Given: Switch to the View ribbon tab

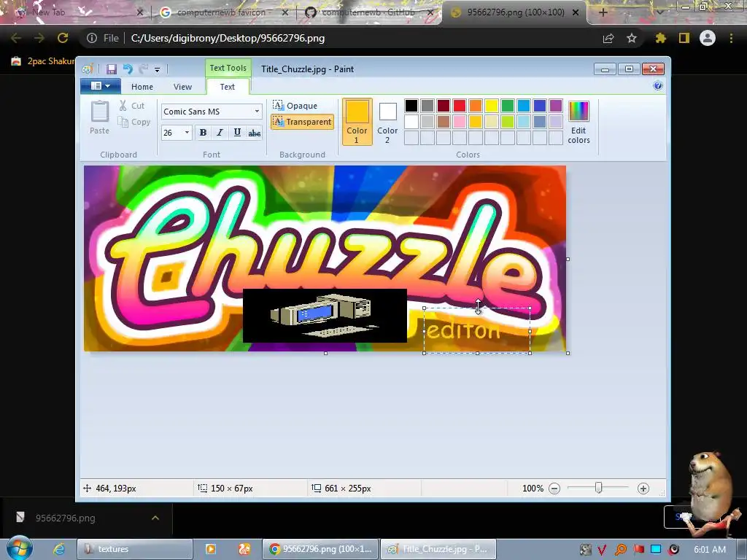Looking at the screenshot, I should coord(182,87).
